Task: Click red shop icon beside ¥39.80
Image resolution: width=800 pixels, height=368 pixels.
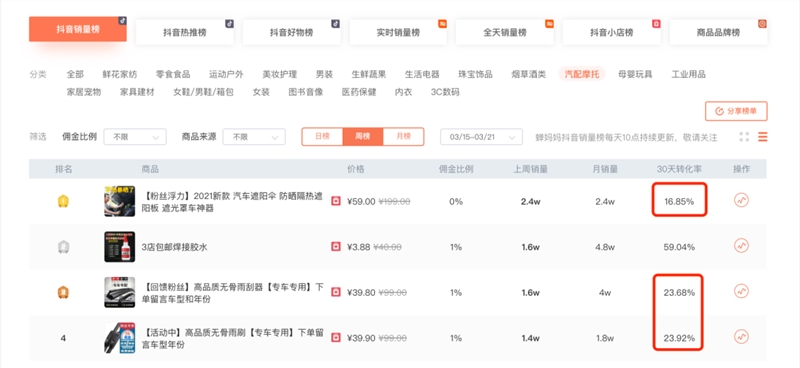Action: pyautogui.click(x=336, y=292)
